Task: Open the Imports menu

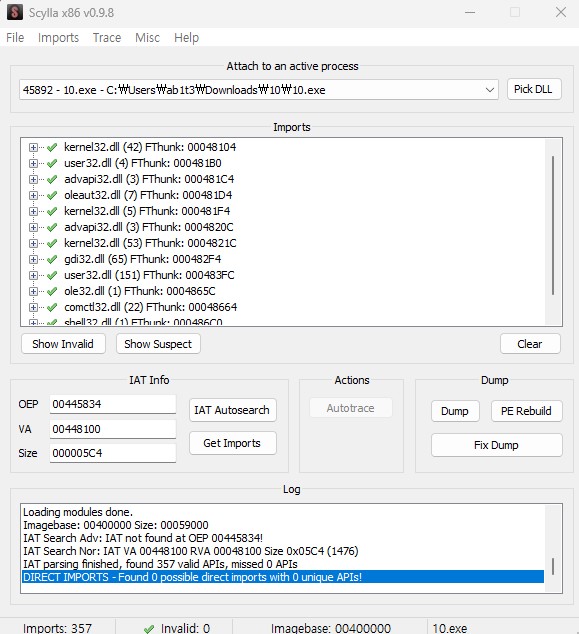Action: 58,38
